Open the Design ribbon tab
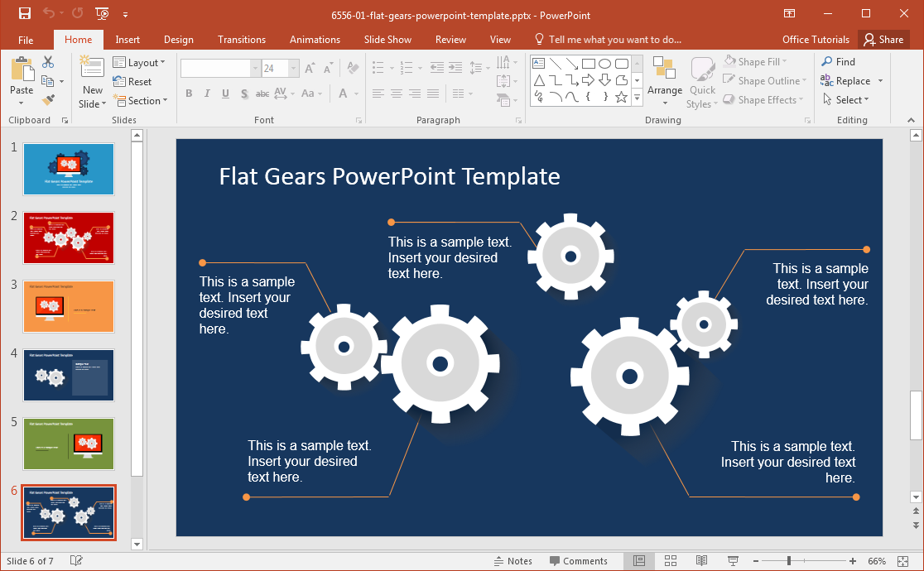The height and width of the screenshot is (571, 924). point(178,40)
